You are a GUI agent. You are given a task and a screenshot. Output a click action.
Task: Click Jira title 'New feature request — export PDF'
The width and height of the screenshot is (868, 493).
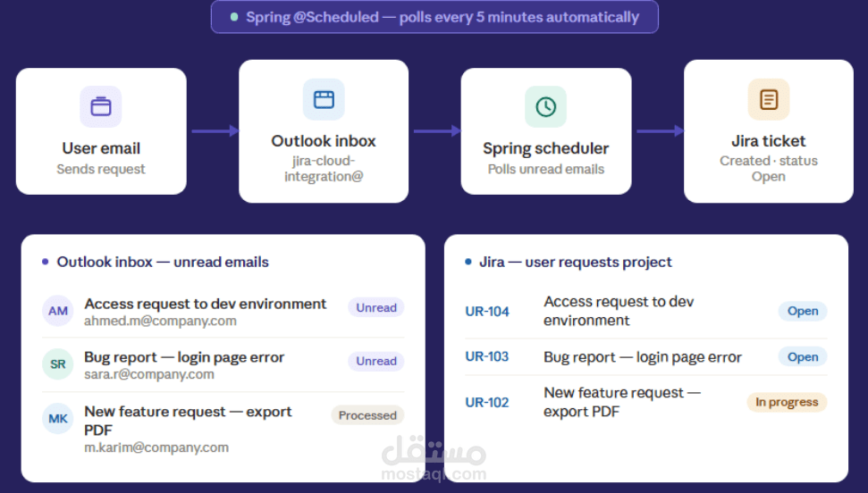622,402
